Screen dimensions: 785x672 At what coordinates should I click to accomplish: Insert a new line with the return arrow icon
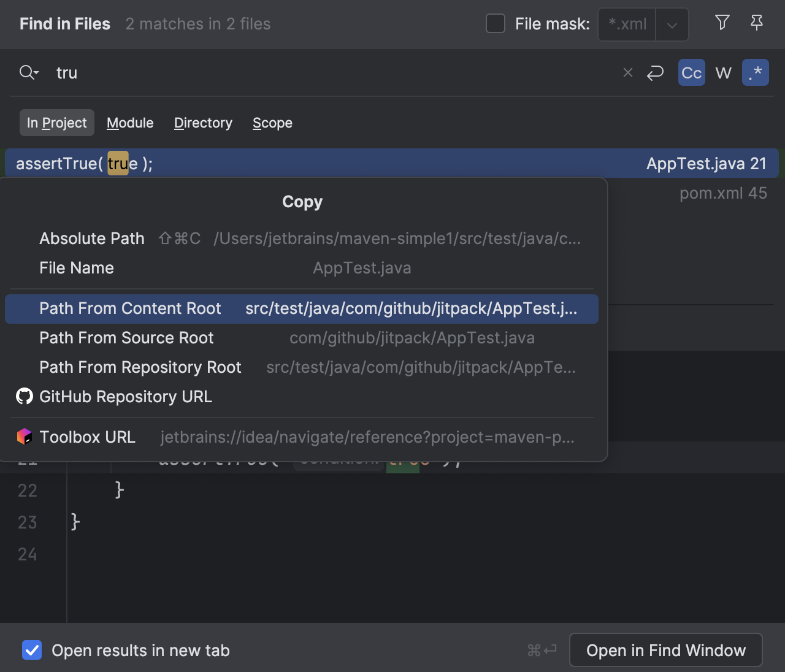pos(655,72)
